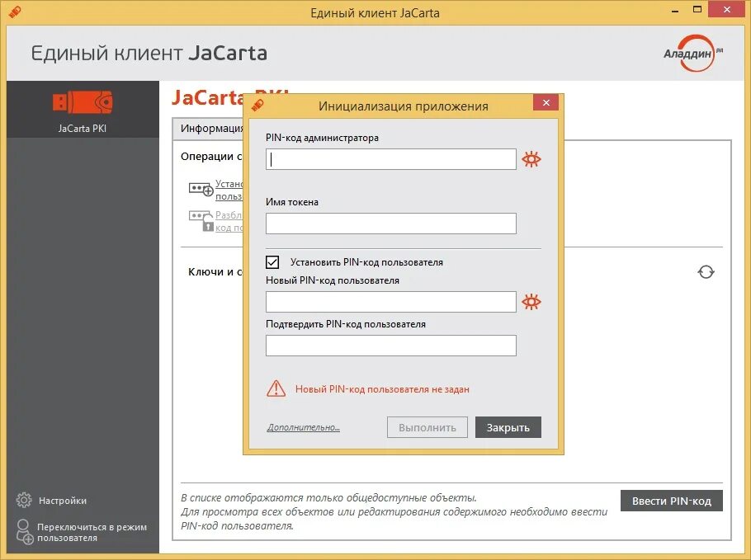Uncheck 'Установить PIN-код пользователя' checkbox

click(x=272, y=261)
